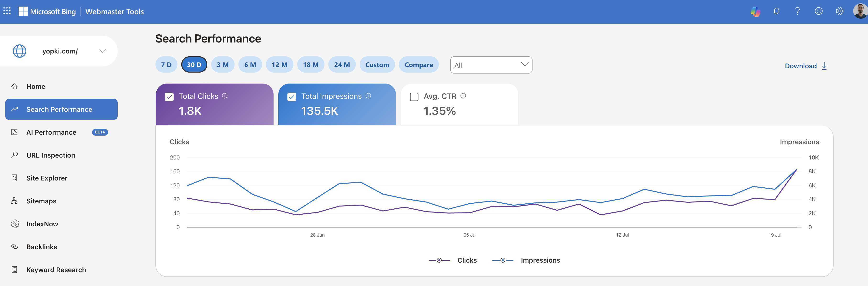
Task: Click the Compare button
Action: (418, 65)
